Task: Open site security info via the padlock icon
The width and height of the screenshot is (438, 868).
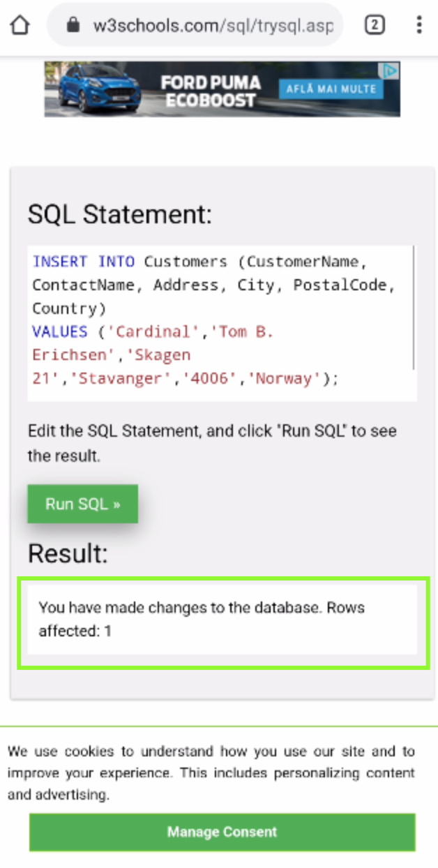Action: tap(73, 24)
